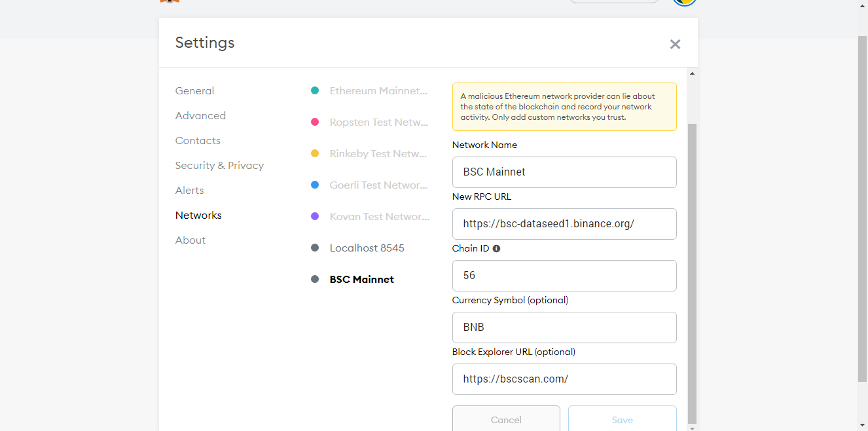Click the Network Name input field
Viewport: 868px width, 431px height.
point(564,172)
